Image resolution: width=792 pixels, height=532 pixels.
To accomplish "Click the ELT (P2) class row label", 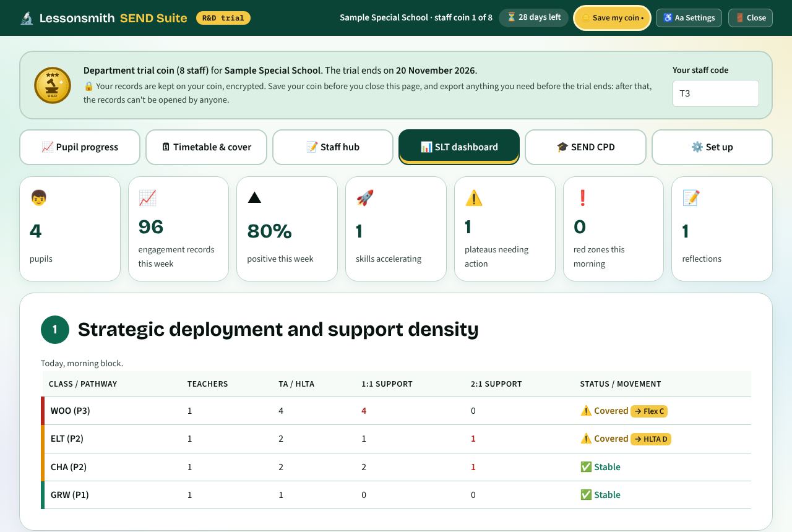I will tap(67, 439).
